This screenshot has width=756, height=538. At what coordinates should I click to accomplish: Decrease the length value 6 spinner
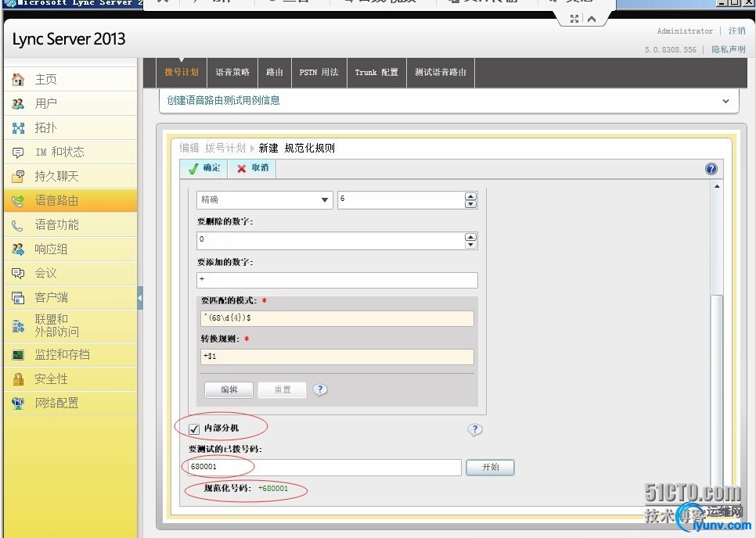pyautogui.click(x=470, y=204)
